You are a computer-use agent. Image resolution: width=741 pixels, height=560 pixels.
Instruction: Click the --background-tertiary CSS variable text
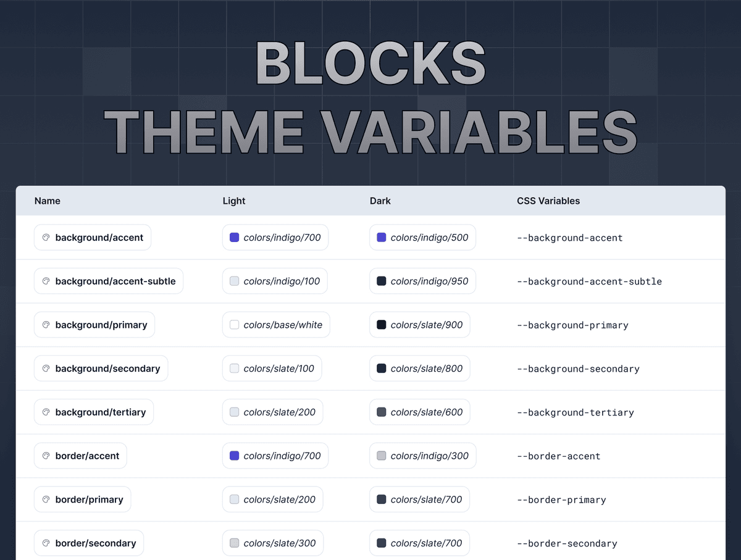coord(576,412)
